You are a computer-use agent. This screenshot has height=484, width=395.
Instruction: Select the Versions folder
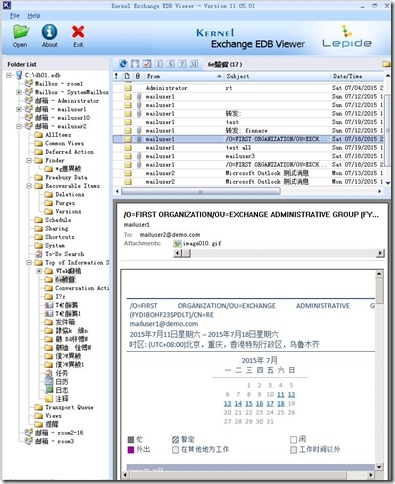tap(68, 212)
